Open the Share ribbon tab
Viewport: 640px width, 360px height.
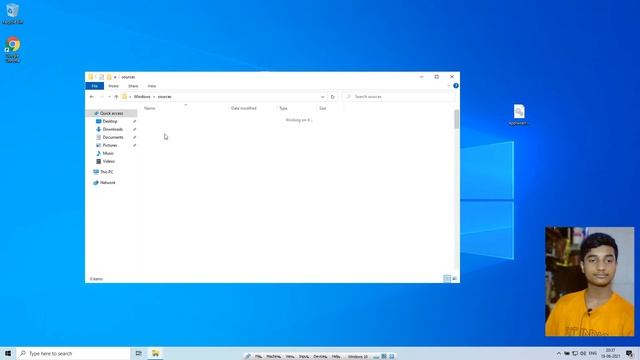tap(133, 86)
